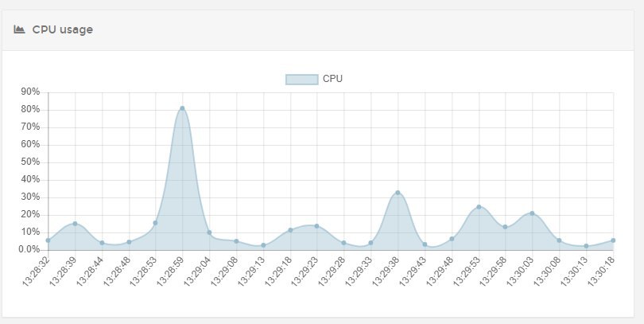Viewport: 644px width, 324px height.
Task: Click the CPU legend label
Action: click(332, 79)
